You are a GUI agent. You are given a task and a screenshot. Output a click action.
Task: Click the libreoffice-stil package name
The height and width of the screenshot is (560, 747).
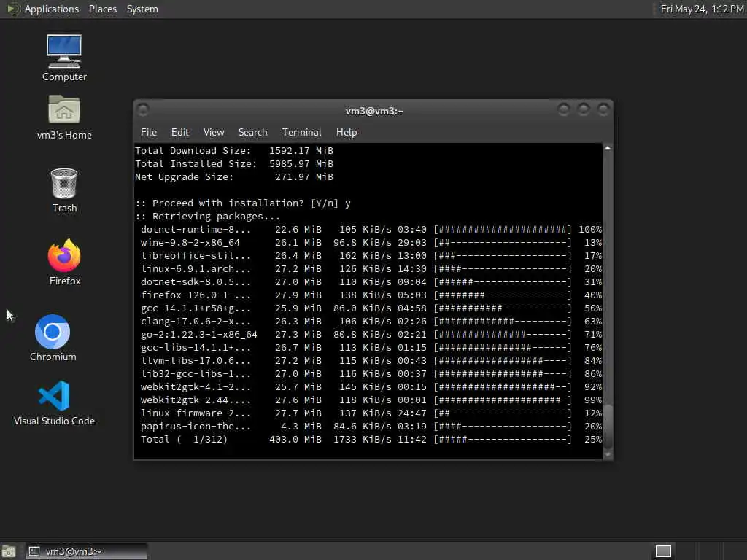tap(196, 256)
